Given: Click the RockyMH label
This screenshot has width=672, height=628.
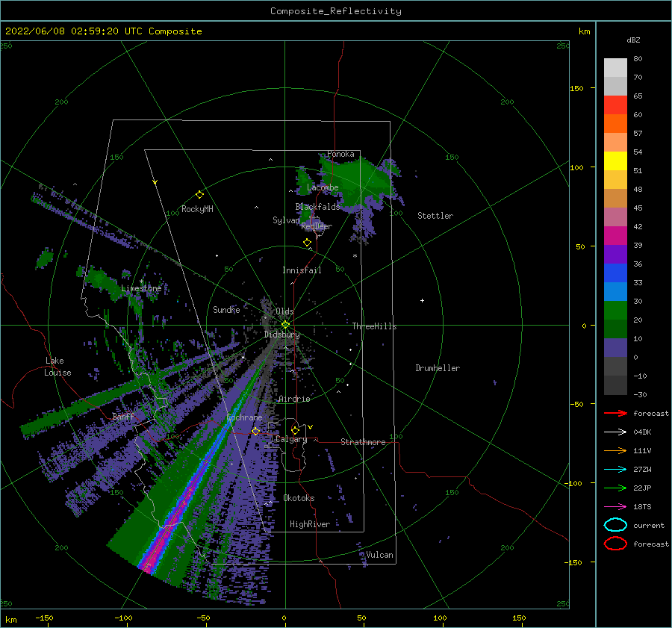Looking at the screenshot, I should [197, 209].
